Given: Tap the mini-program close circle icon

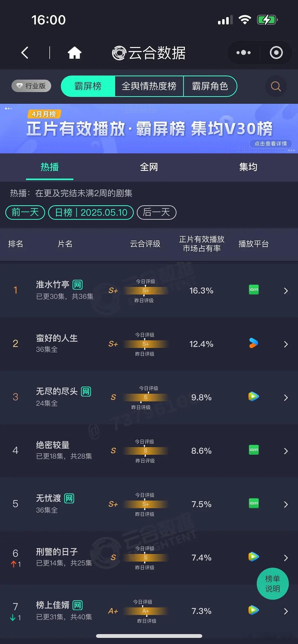Looking at the screenshot, I should (x=276, y=52).
